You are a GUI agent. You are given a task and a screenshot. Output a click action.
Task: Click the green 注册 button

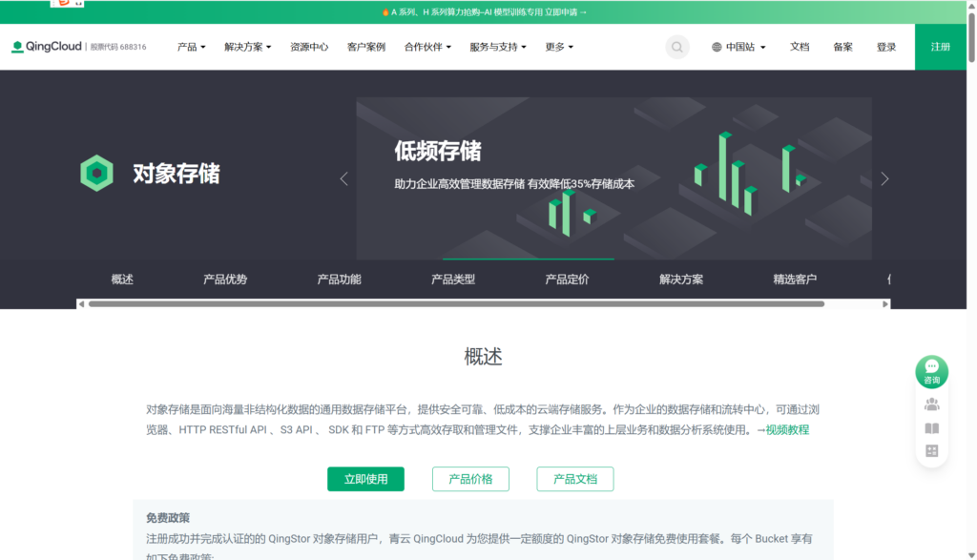click(x=940, y=47)
